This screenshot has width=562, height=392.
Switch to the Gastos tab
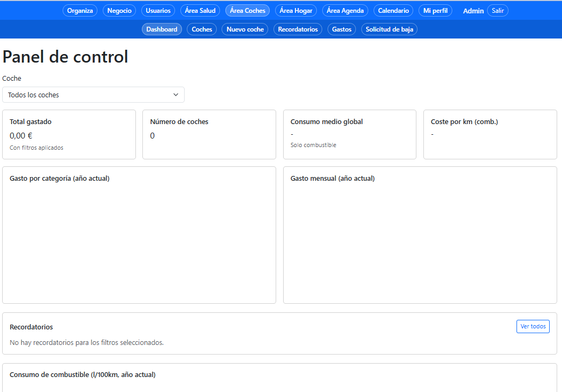pos(341,29)
